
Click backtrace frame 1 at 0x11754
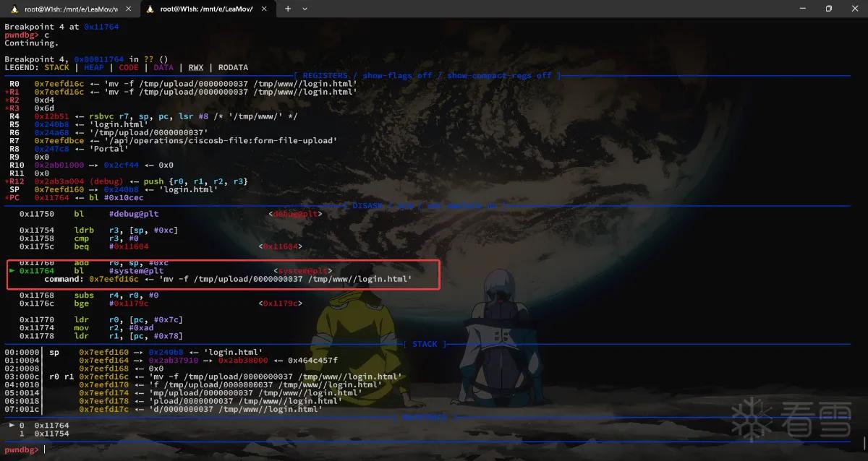[43, 434]
